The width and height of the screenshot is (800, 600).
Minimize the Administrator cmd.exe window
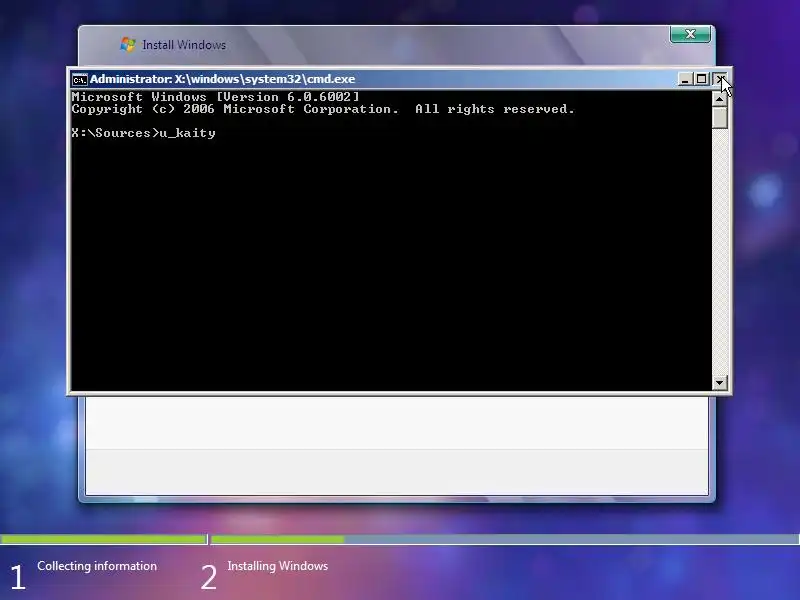[685, 79]
